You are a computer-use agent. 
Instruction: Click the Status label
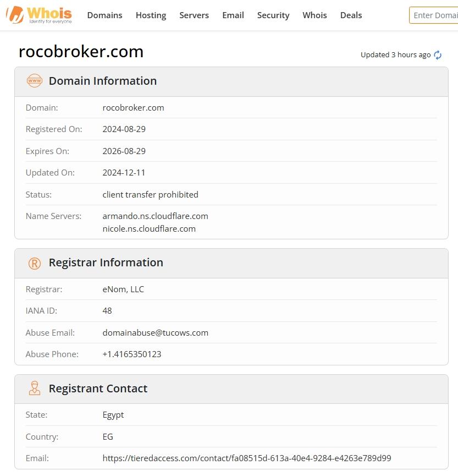pos(38,195)
